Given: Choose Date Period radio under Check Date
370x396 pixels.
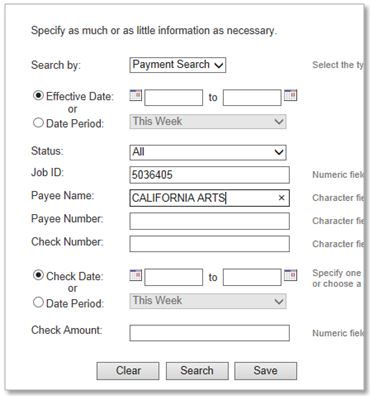Looking at the screenshot, I should coord(38,302).
